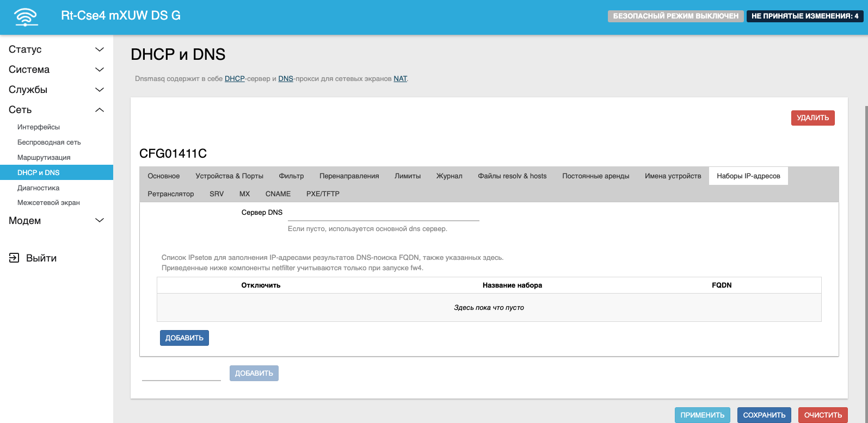Click the router Wi-Fi logo icon
The width and height of the screenshot is (868, 423).
[x=26, y=17]
